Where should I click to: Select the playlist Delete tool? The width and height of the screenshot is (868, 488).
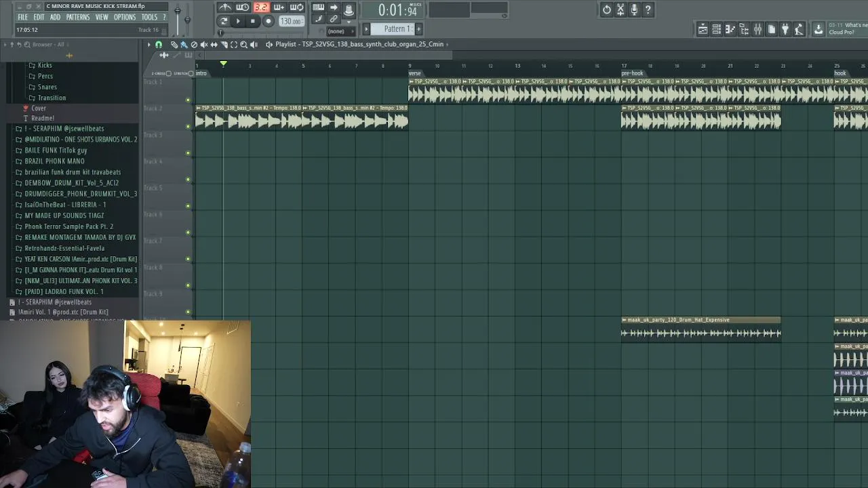(194, 45)
